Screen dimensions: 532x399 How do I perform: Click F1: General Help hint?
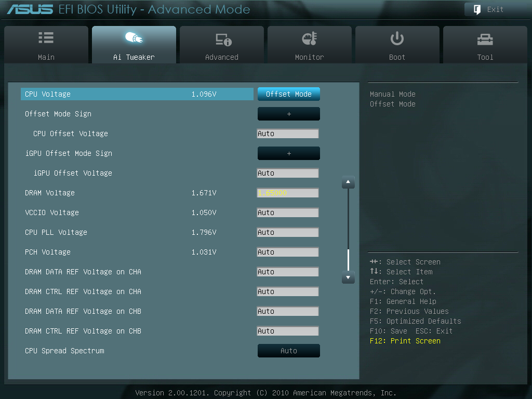[x=403, y=302]
